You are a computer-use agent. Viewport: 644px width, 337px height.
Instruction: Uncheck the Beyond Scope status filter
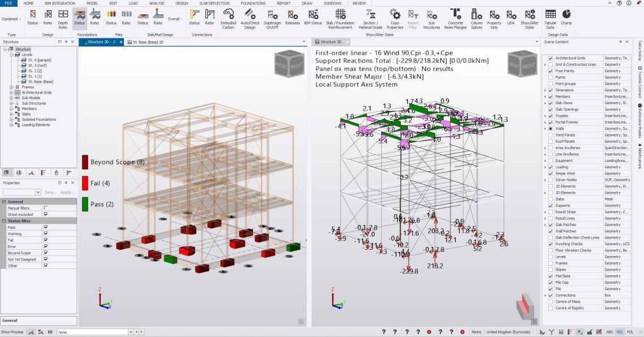click(46, 253)
